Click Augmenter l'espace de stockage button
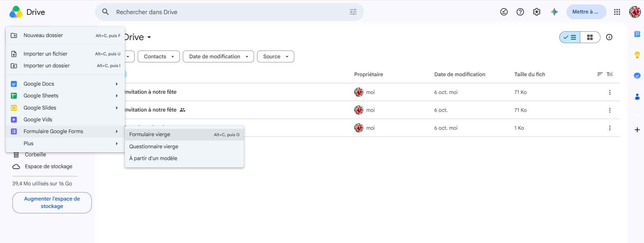Screen dimensions: 644x243 pos(52,203)
